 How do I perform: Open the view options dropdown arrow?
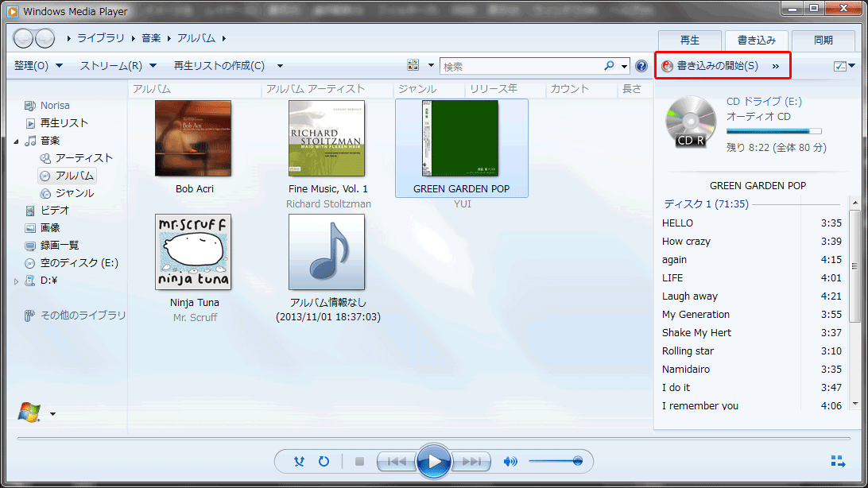tap(432, 65)
